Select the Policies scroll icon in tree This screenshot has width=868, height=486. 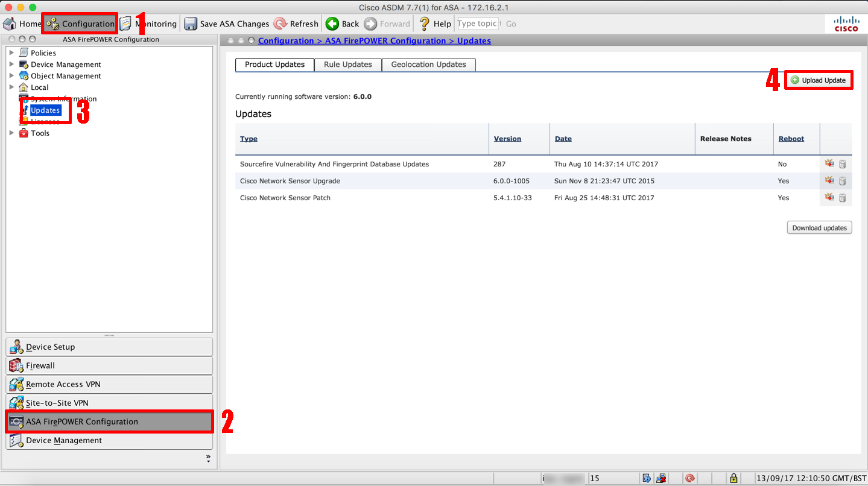click(24, 52)
